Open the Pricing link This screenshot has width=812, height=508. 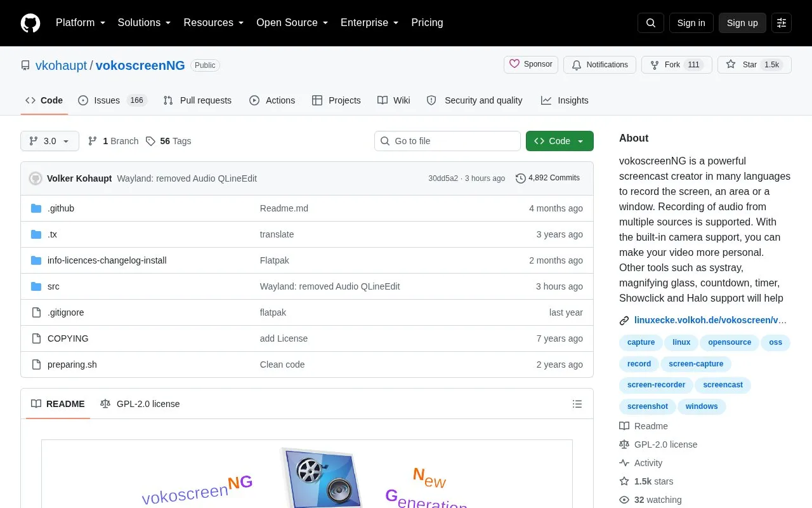pyautogui.click(x=427, y=23)
